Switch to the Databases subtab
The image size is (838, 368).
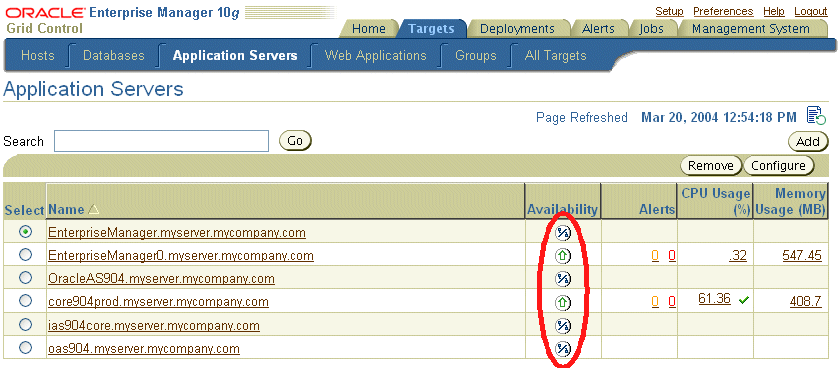point(114,56)
